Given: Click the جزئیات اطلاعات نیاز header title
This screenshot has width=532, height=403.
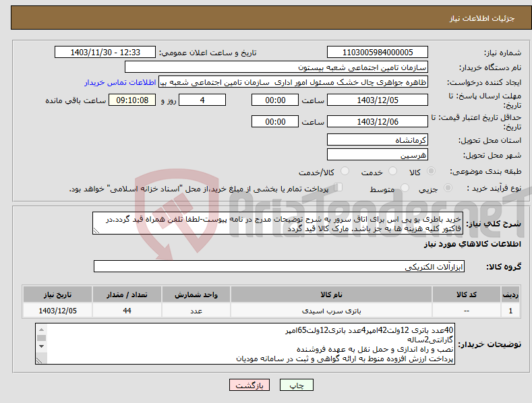Looking at the screenshot, I should [482, 18].
